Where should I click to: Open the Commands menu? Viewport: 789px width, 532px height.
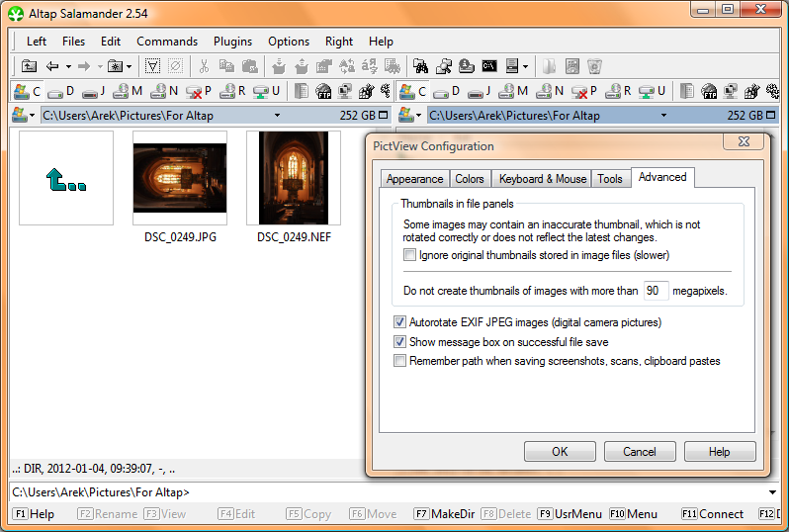coord(167,42)
